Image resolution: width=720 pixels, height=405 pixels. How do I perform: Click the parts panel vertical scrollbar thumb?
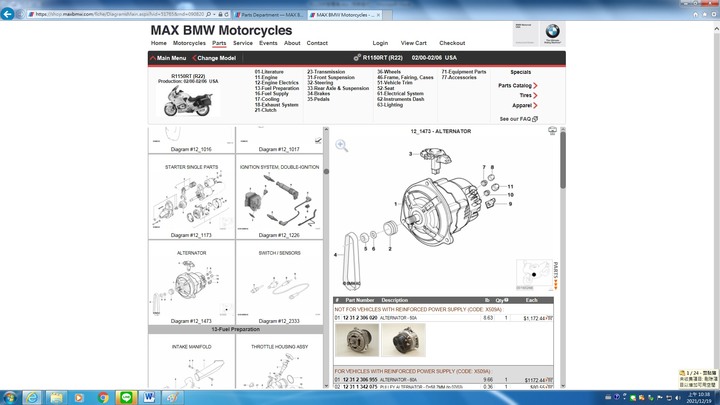click(x=563, y=159)
